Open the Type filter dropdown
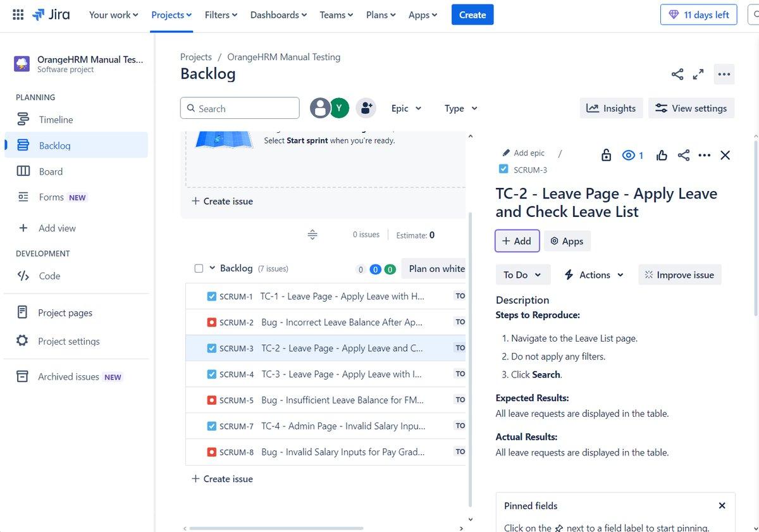 click(461, 108)
